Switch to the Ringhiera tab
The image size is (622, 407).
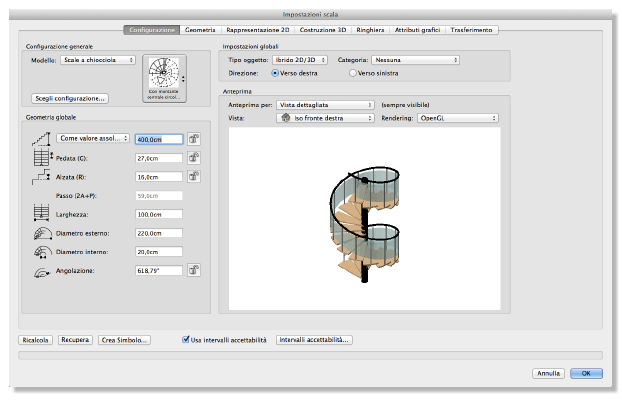point(370,30)
